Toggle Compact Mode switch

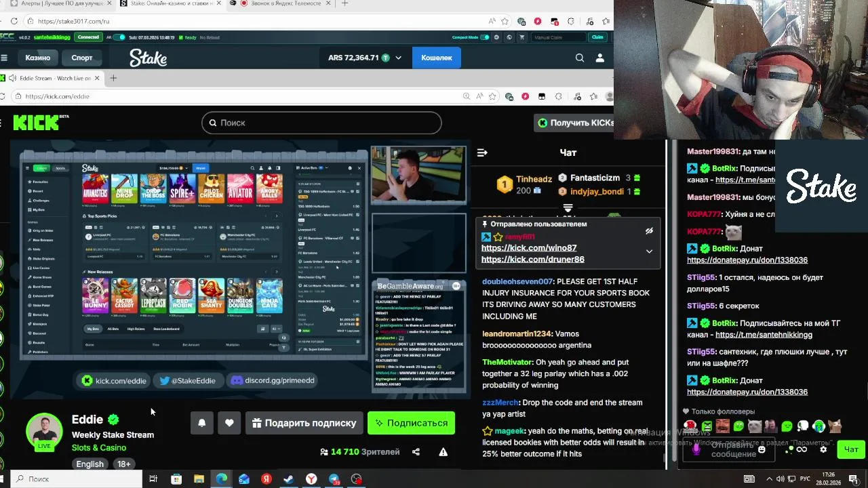point(485,37)
